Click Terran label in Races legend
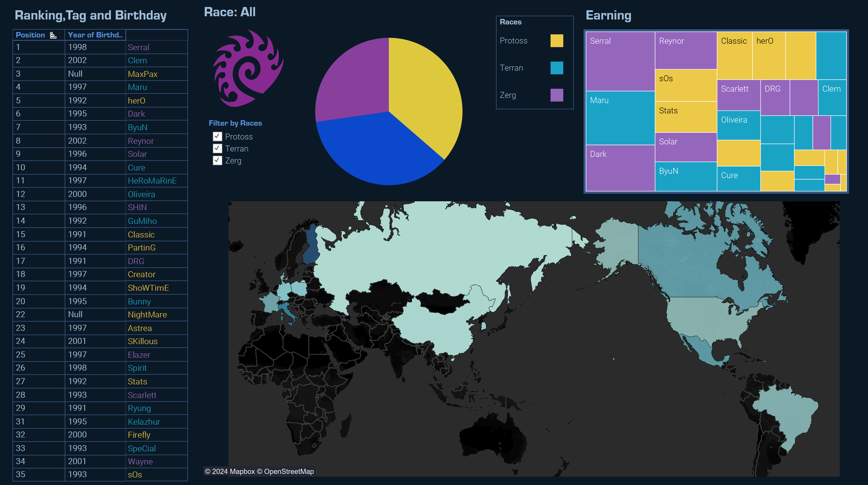The width and height of the screenshot is (868, 485). coord(511,68)
